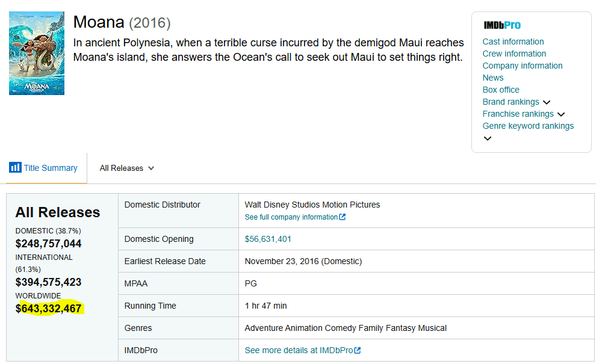Click the Moana movie poster thumbnail
This screenshot has width=596, height=364.
pyautogui.click(x=37, y=53)
